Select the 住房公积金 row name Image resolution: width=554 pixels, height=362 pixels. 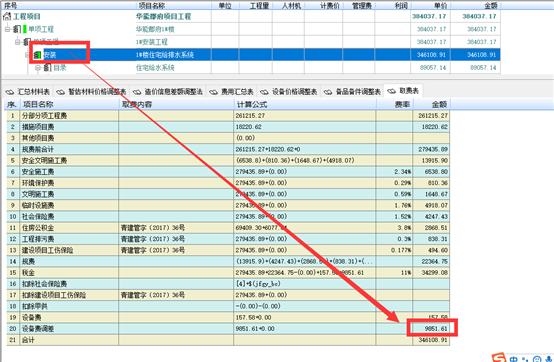point(38,228)
